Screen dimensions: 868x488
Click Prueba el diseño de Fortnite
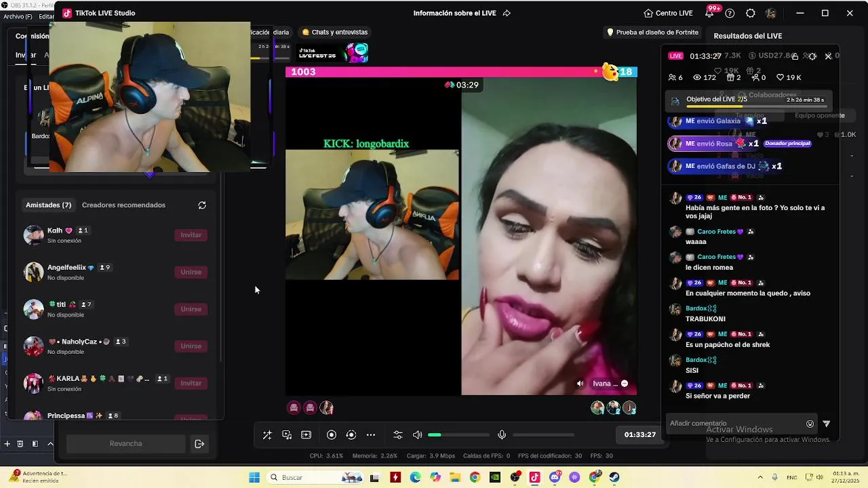click(x=652, y=33)
